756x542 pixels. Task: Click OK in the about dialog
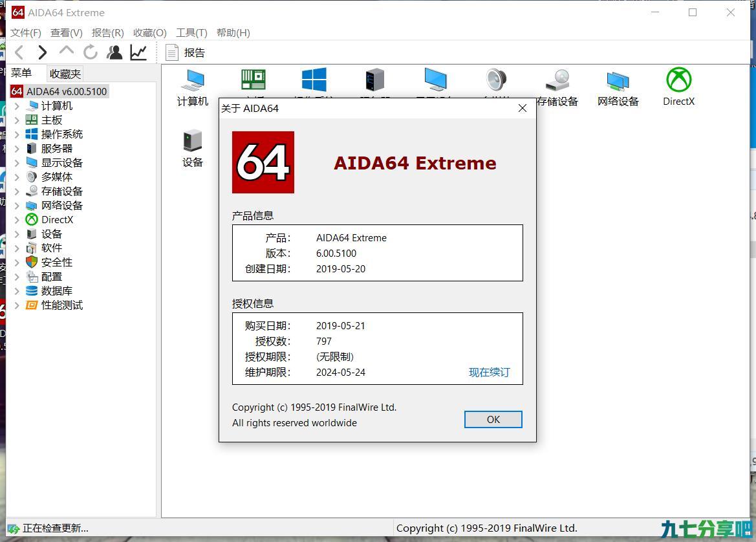493,420
